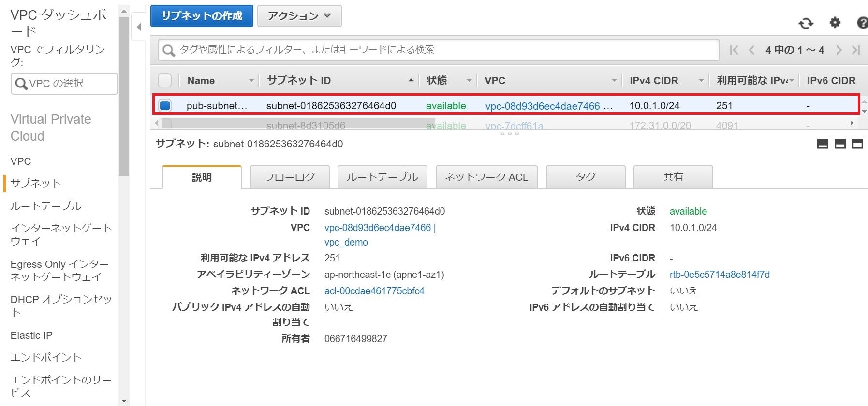Refresh the subnet list
The image size is (868, 406).
tap(806, 23)
